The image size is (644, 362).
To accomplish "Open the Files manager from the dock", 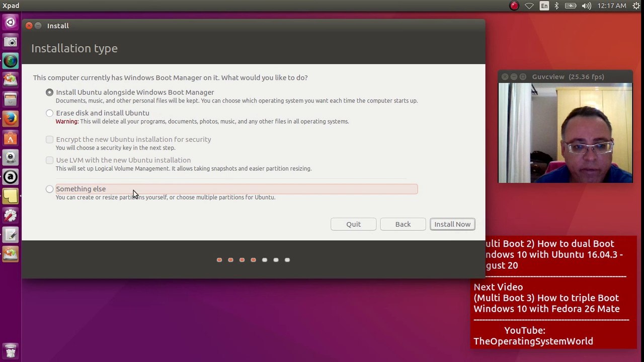I will 10,100.
